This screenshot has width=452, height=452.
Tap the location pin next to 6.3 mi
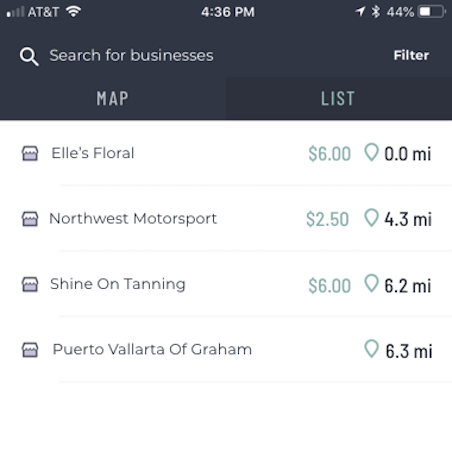tap(371, 349)
